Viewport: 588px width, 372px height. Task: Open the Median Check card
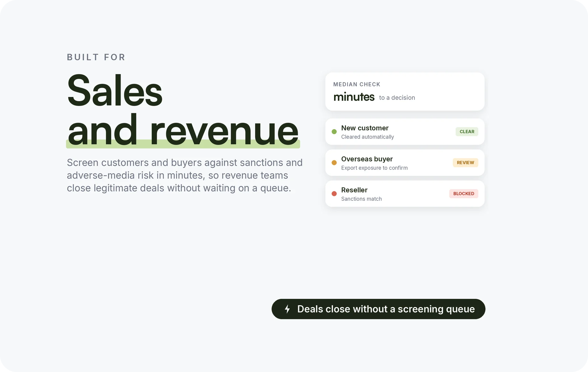click(405, 92)
